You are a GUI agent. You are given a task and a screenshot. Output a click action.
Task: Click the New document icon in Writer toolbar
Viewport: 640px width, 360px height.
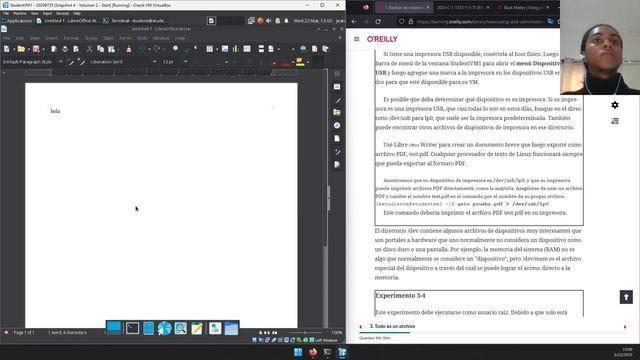click(x=7, y=49)
